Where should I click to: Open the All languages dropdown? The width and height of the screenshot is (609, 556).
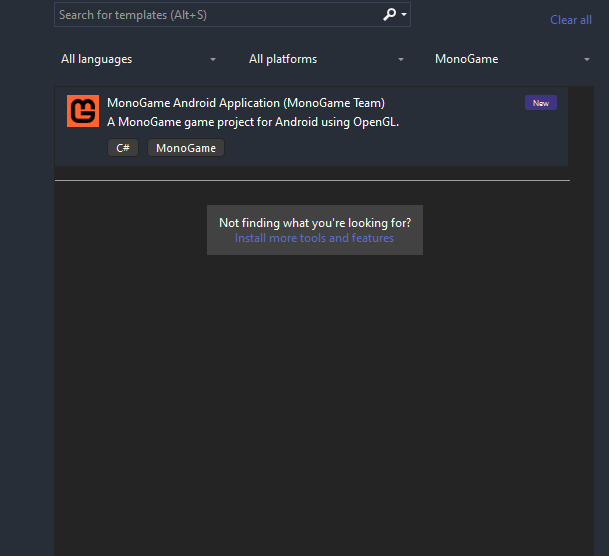coord(138,59)
